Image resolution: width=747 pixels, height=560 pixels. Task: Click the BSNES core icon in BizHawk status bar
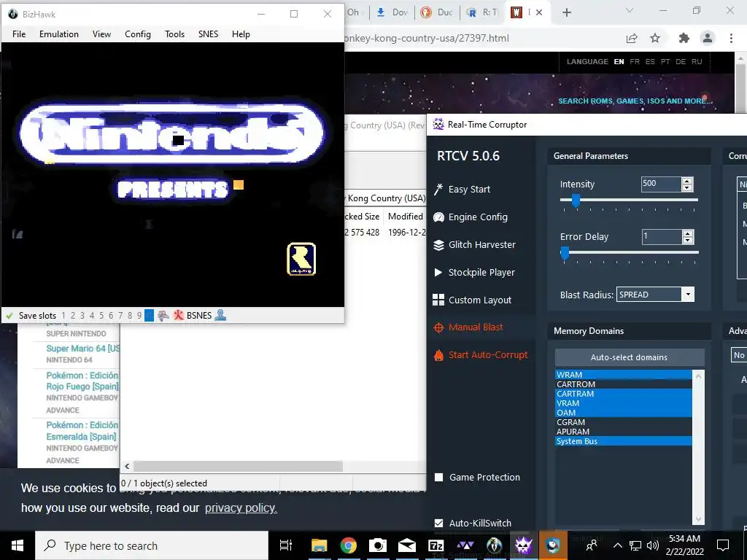[179, 315]
